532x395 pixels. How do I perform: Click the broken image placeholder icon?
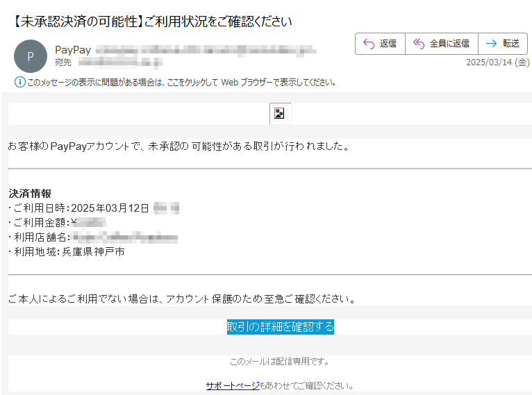280,114
